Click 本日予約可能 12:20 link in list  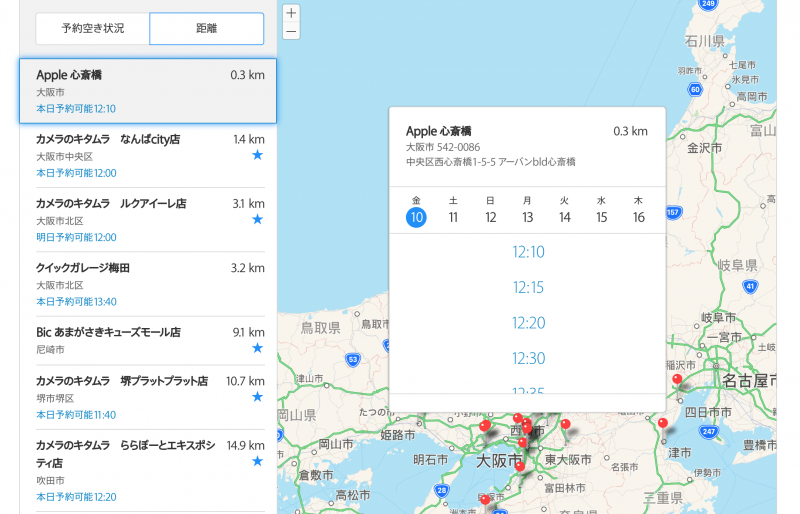point(76,497)
